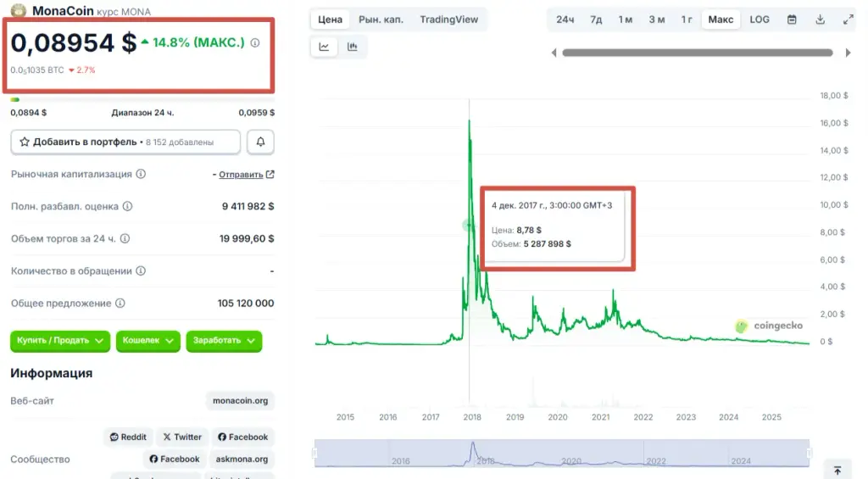The width and height of the screenshot is (868, 479).
Task: Switch to line chart view icon
Action: click(324, 47)
